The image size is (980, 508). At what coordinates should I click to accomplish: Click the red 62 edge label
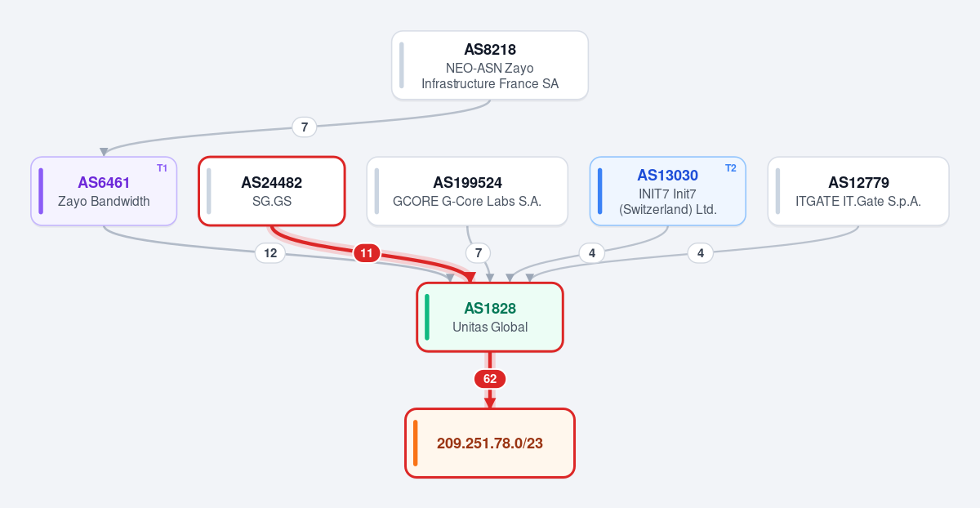[x=490, y=379]
